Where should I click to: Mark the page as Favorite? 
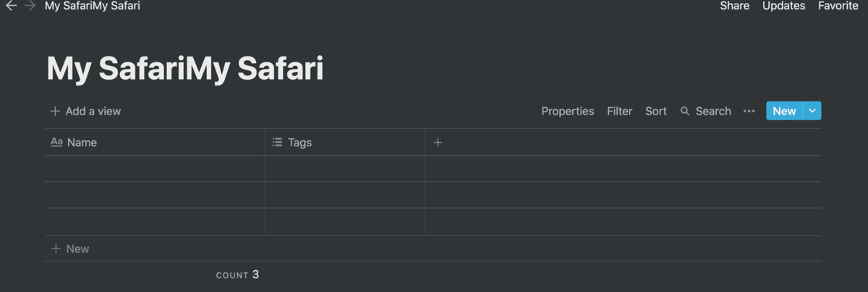pyautogui.click(x=838, y=6)
